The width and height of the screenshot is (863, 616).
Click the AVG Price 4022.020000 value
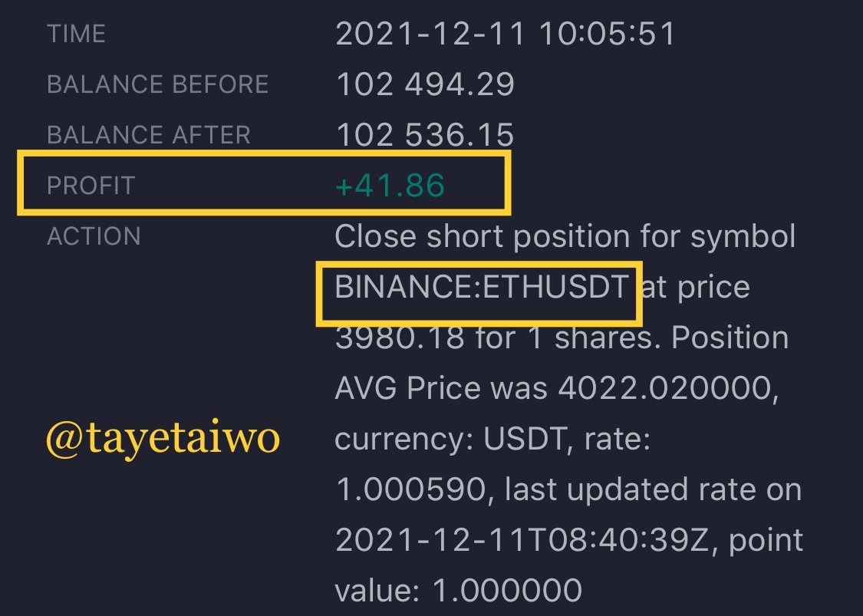(x=668, y=389)
